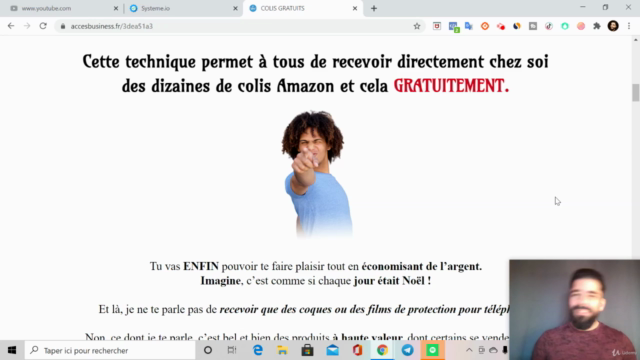Click the text 'économisant de l'argent.'

tap(422, 266)
